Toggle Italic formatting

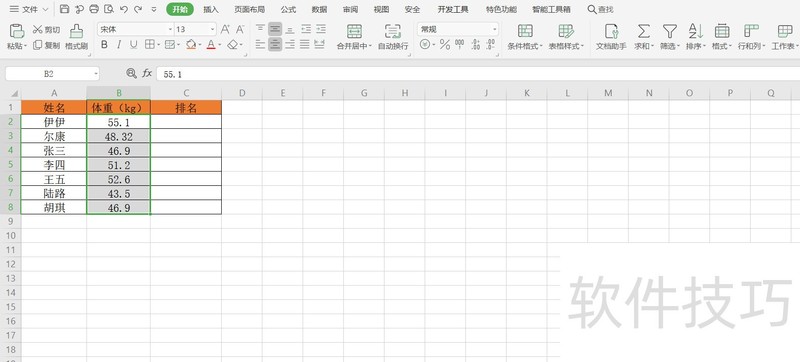(x=119, y=45)
